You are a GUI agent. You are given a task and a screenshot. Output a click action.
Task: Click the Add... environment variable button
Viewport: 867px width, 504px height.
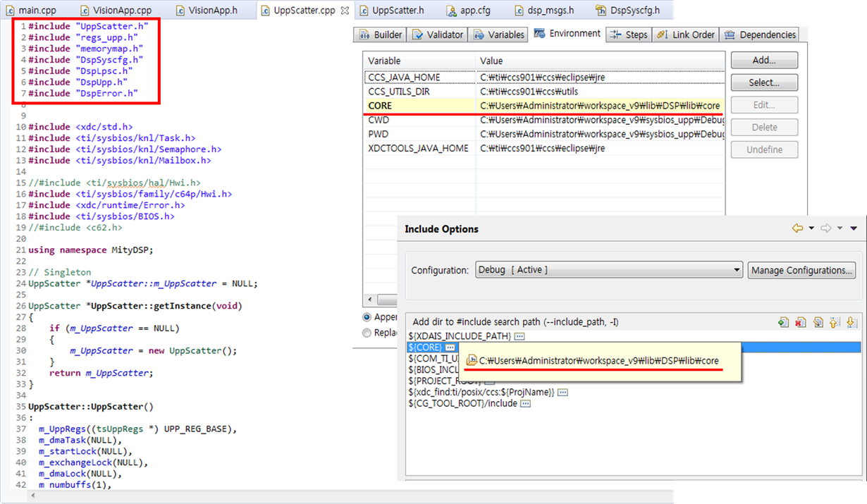(x=764, y=60)
